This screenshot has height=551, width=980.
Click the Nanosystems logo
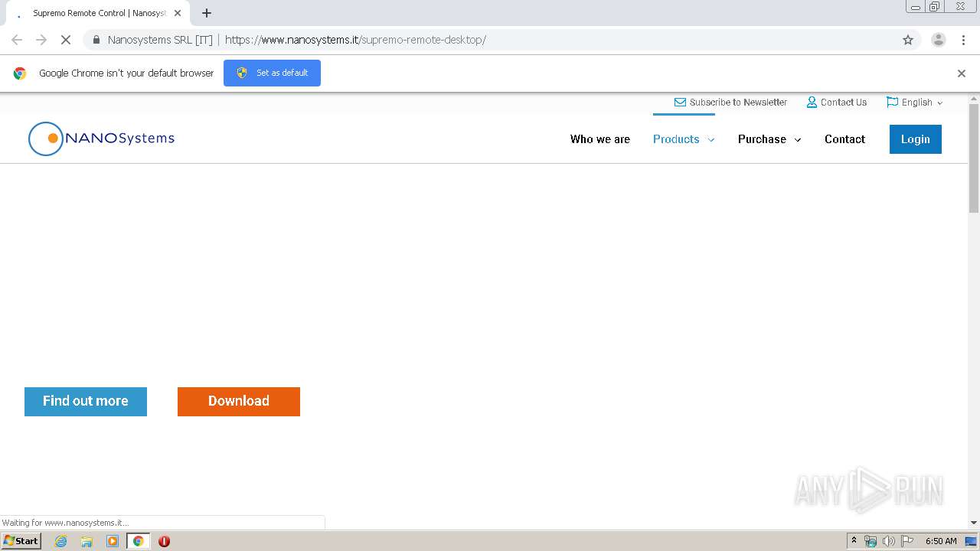click(101, 139)
